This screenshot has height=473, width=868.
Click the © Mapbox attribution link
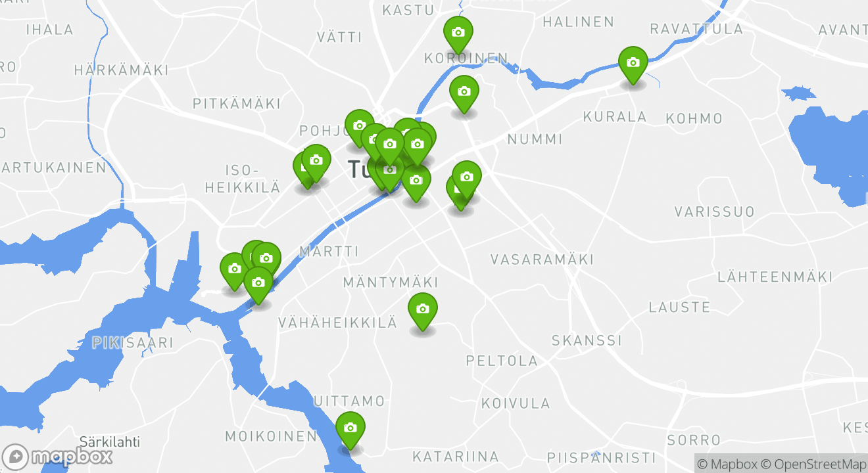point(727,464)
